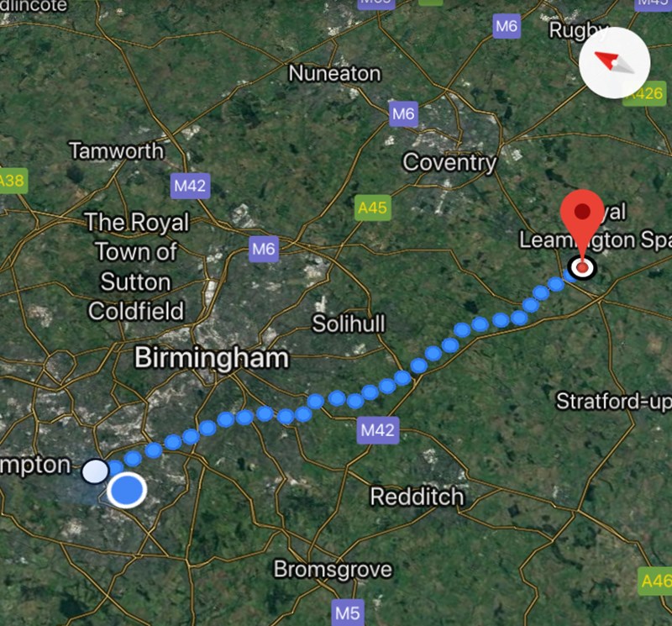Click the green A45 road badge
This screenshot has width=672, height=626.
coord(373,208)
